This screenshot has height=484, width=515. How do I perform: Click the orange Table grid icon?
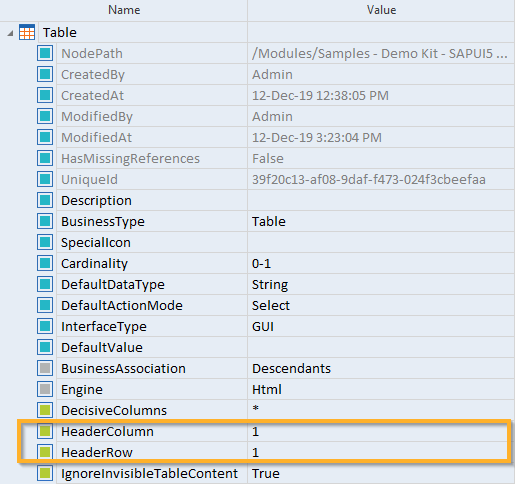point(27,32)
